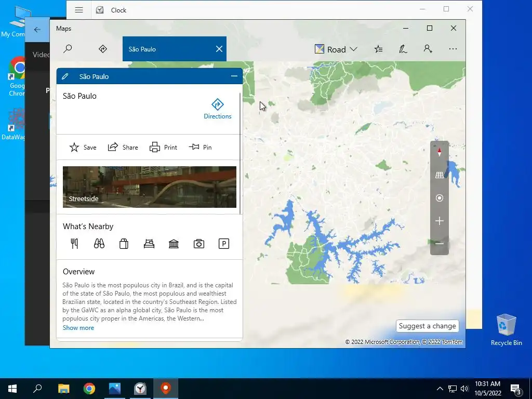Select the My Computer desktop icon
532x399 pixels.
[13, 21]
